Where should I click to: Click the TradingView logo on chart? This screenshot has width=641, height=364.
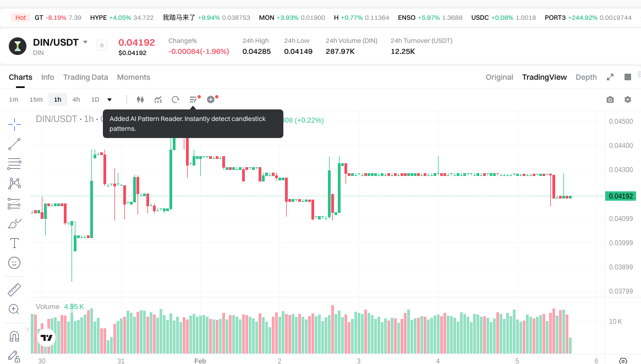click(x=47, y=339)
